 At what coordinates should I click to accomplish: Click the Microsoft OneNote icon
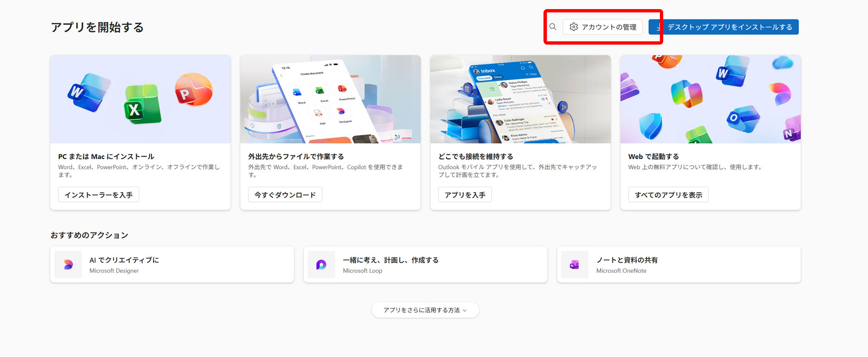[574, 264]
